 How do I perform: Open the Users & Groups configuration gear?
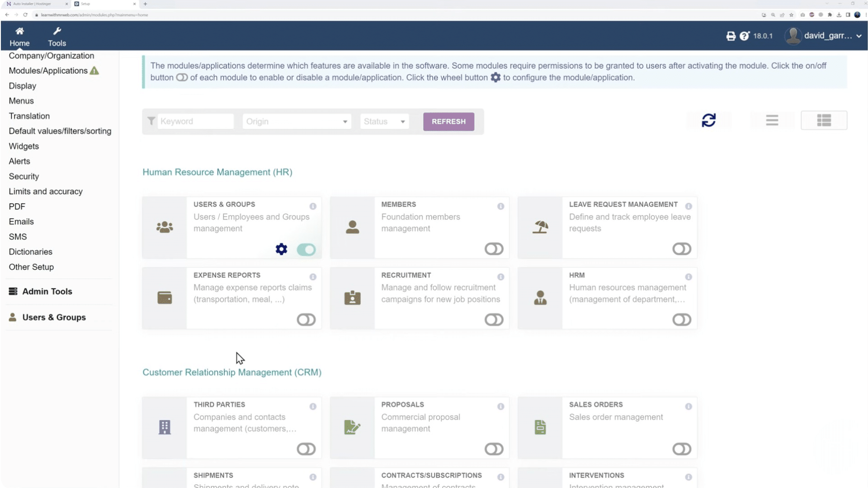click(x=281, y=249)
